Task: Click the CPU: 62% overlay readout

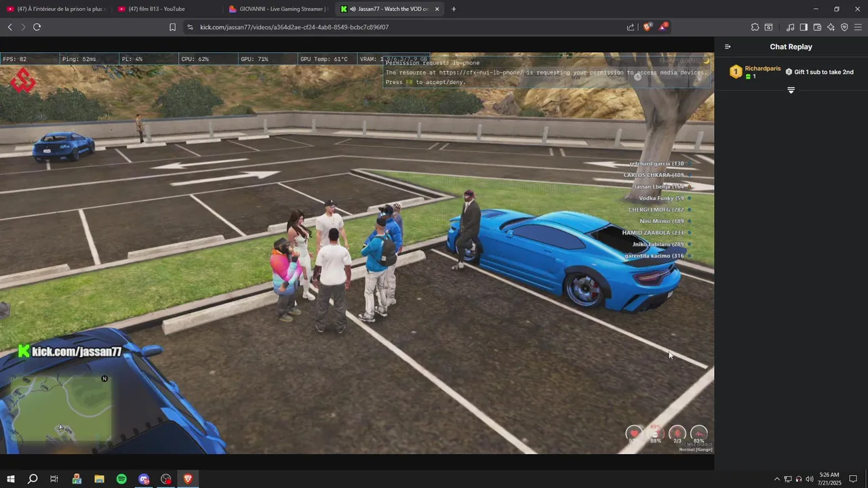Action: pyautogui.click(x=195, y=59)
